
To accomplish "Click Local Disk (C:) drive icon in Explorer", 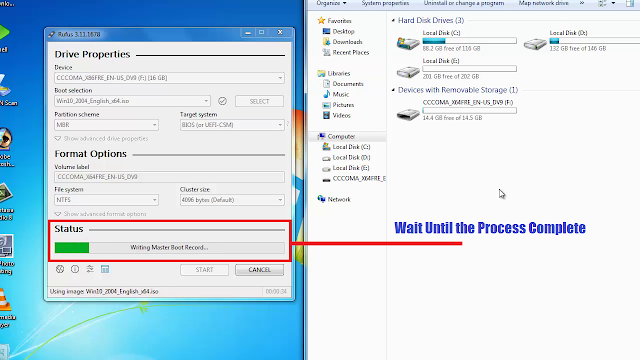I will (x=408, y=43).
